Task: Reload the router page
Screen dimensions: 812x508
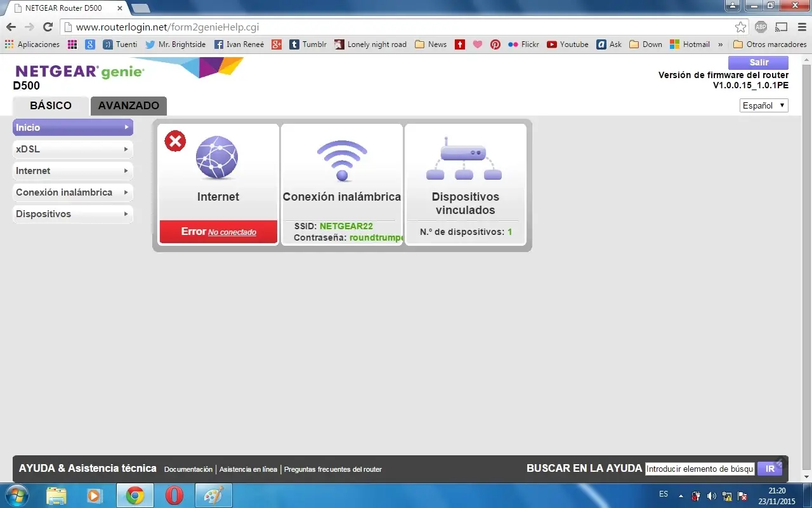Action: pyautogui.click(x=48, y=27)
